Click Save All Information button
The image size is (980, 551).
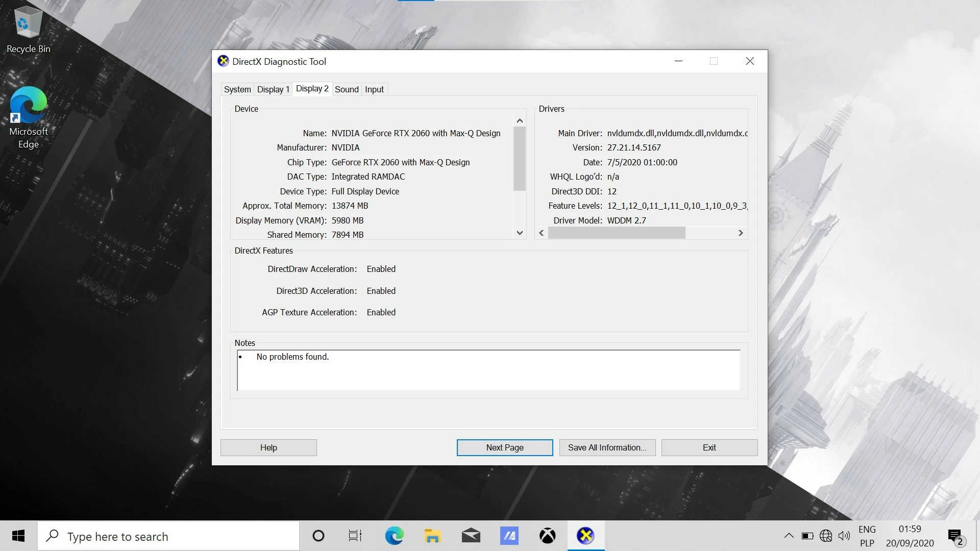[x=607, y=447]
